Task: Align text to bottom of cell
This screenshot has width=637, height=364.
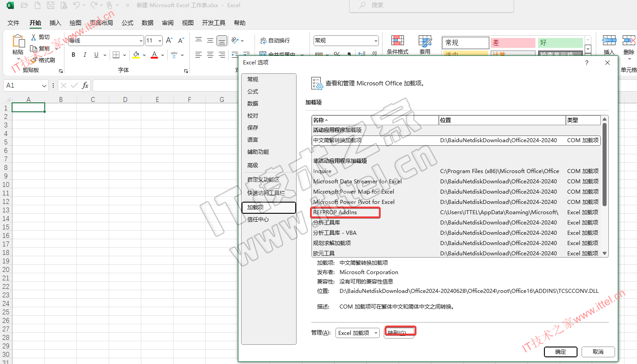Action: [222, 41]
